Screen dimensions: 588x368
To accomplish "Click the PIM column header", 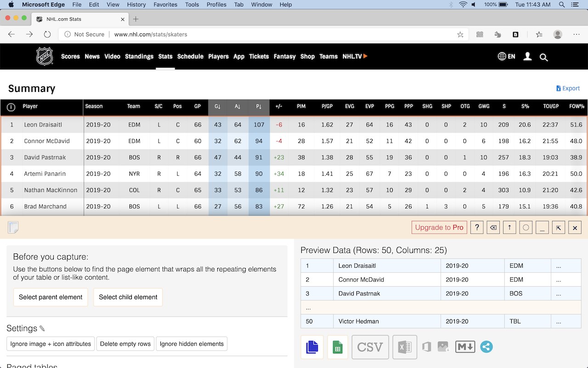I will pyautogui.click(x=301, y=107).
